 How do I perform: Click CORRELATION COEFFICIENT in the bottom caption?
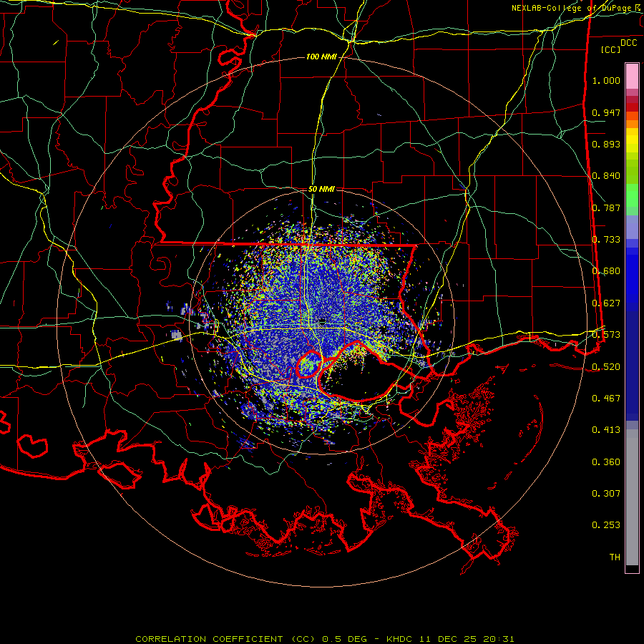pyautogui.click(x=209, y=639)
